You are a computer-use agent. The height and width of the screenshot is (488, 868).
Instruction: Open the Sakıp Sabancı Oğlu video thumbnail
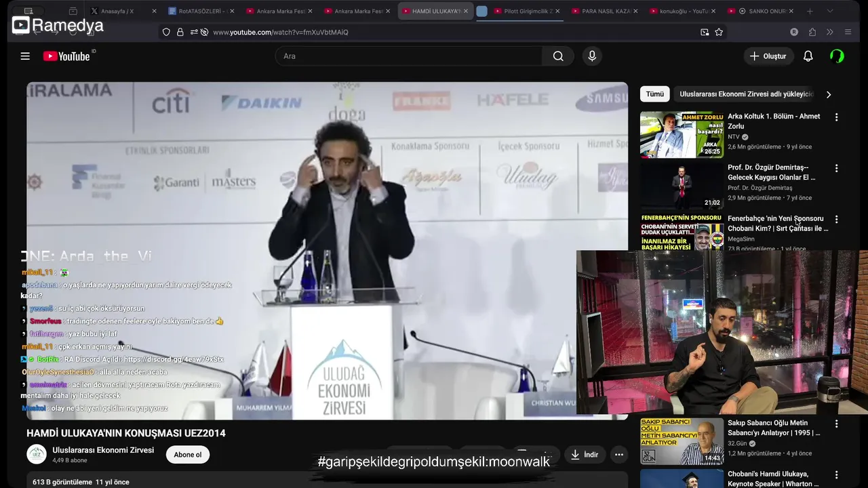pyautogui.click(x=682, y=441)
